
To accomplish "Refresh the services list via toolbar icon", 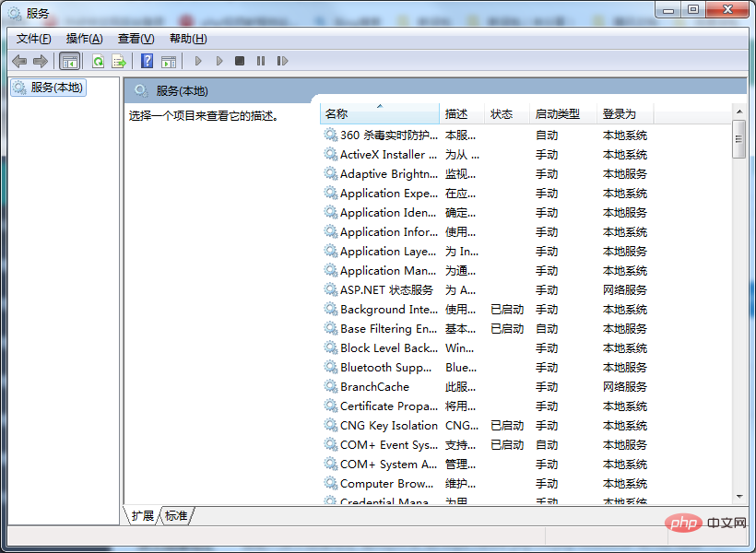I will pos(99,61).
